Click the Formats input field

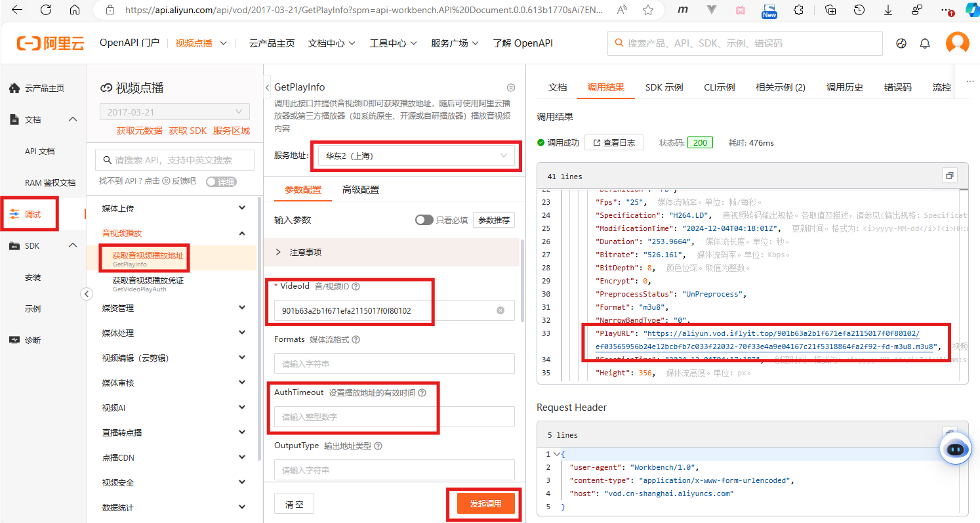394,364
